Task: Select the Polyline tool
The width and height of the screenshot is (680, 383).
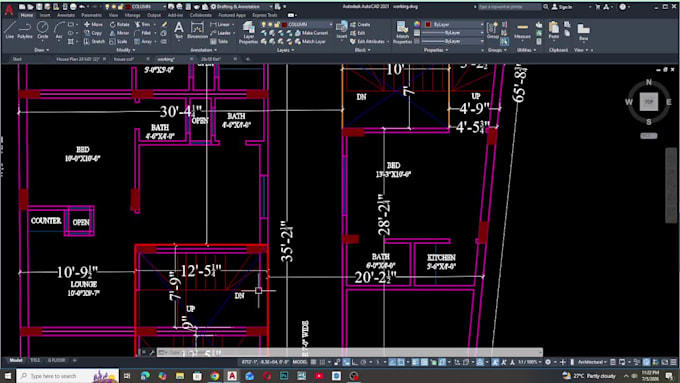Action: [25, 30]
